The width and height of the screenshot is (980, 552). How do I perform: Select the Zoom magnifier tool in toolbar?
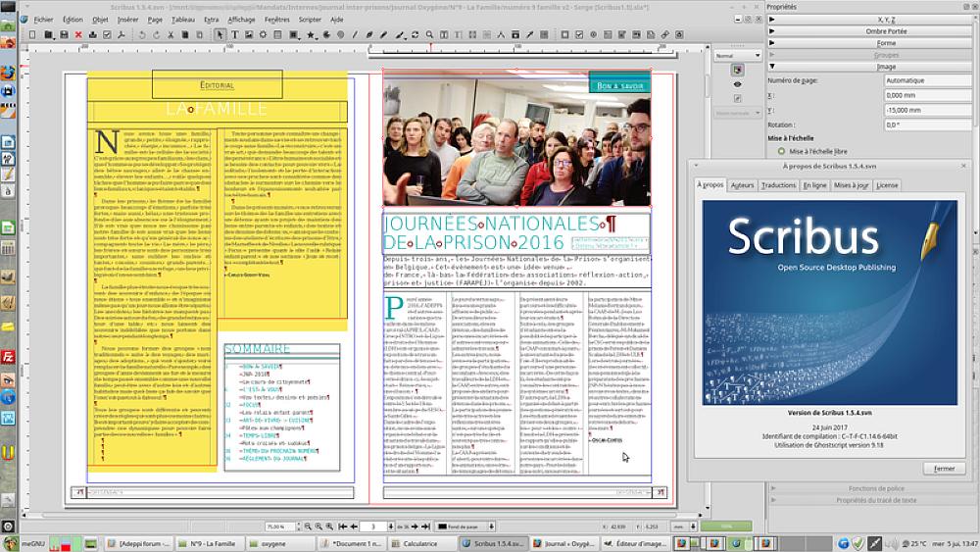click(x=429, y=35)
